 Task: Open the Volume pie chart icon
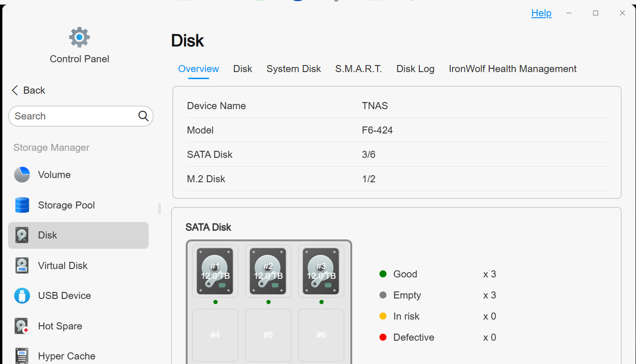(x=22, y=175)
